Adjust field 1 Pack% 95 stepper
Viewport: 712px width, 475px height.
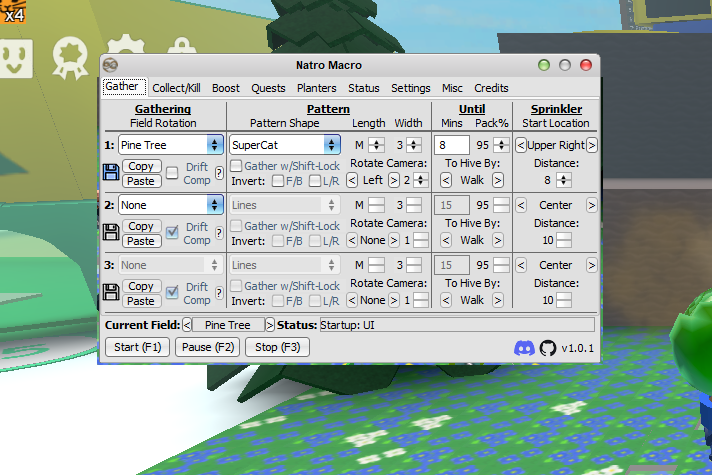tap(501, 145)
